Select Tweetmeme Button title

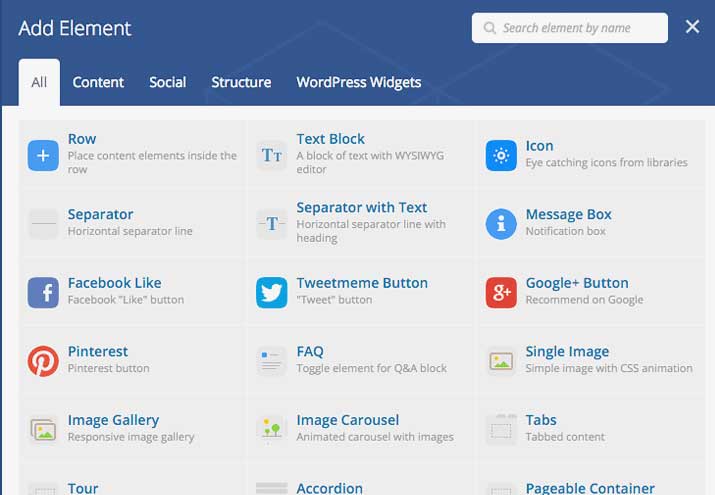click(362, 283)
